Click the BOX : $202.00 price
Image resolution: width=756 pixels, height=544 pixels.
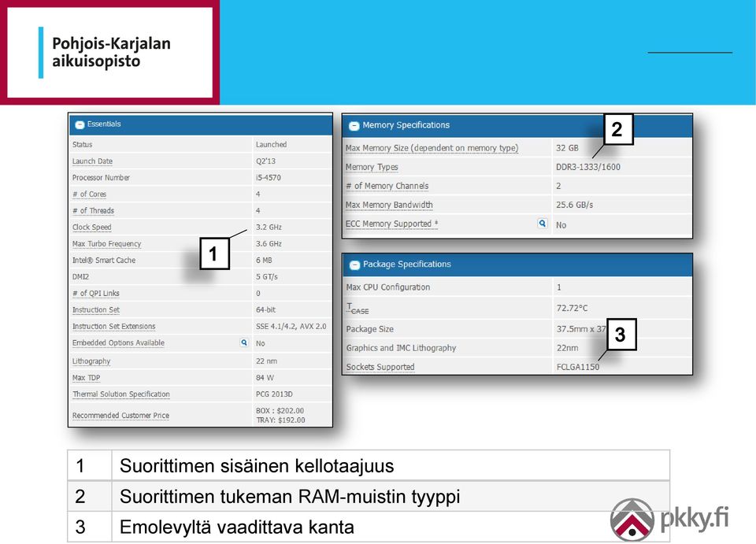pos(280,411)
